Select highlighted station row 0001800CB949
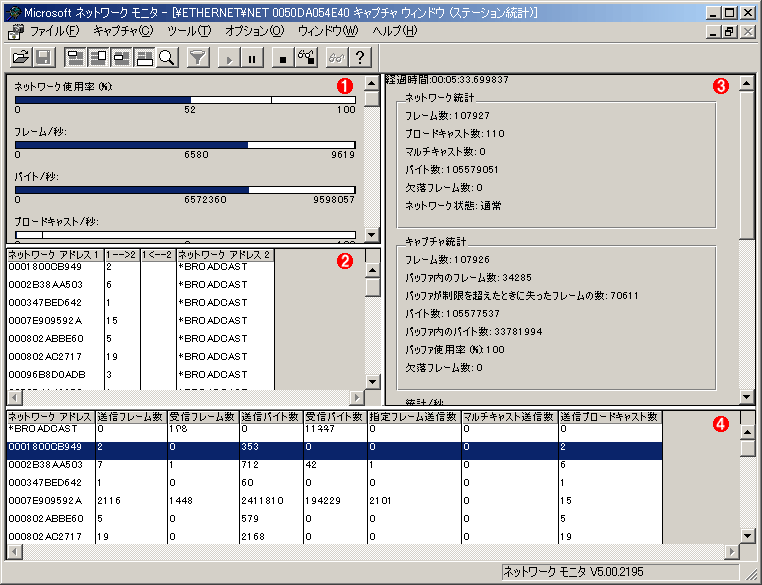This screenshot has width=762, height=585. [334, 450]
